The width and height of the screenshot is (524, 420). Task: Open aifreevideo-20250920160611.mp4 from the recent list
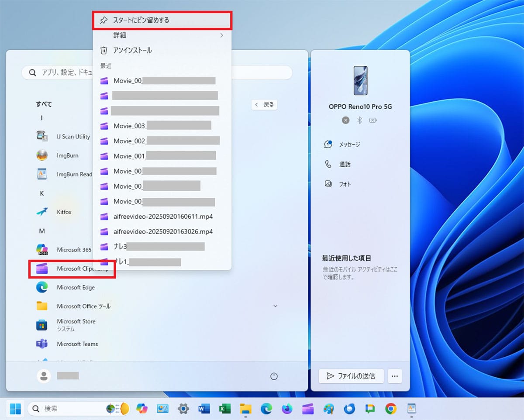[162, 216]
